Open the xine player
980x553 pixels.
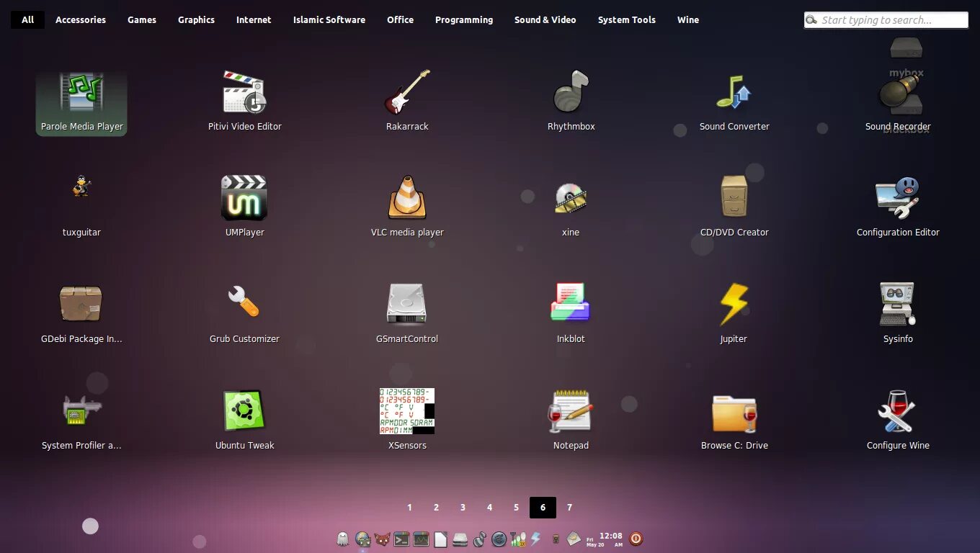tap(571, 207)
